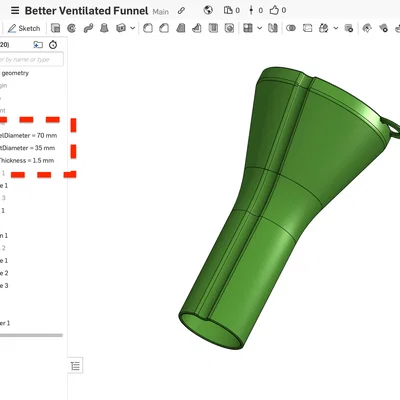Click the link icon beside Main

click(x=181, y=11)
